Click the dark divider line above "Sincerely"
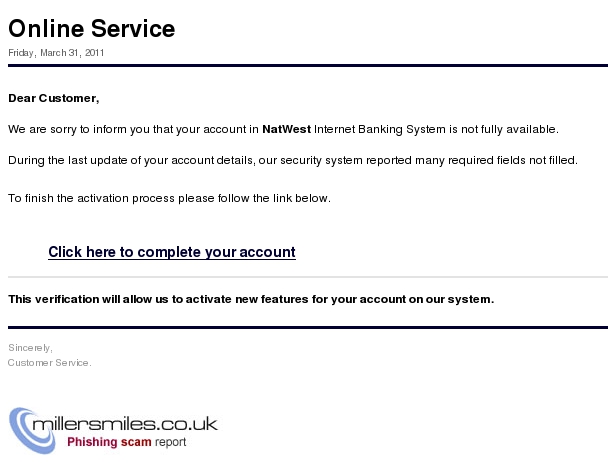The image size is (608, 463). coord(308,328)
